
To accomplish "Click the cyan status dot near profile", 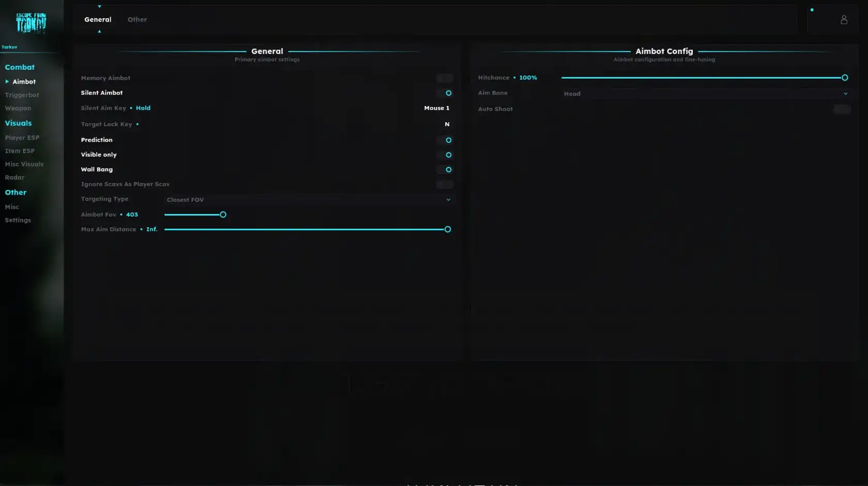I will (812, 10).
